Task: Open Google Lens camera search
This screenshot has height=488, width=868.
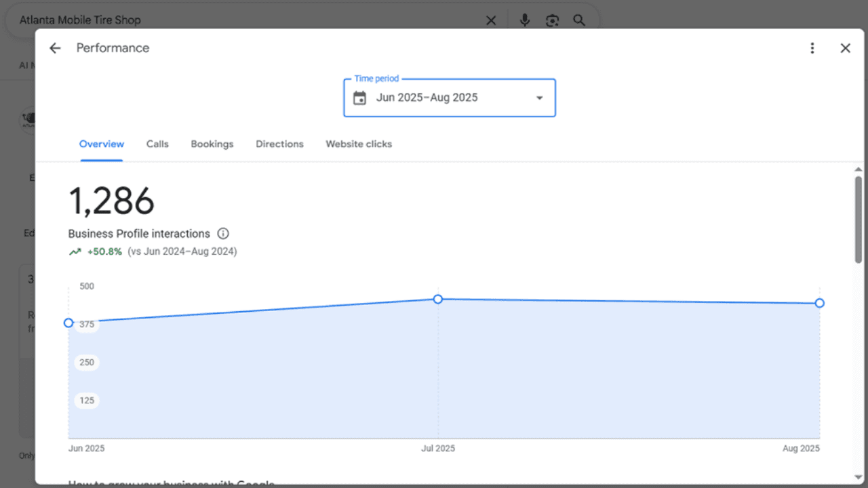Action: point(552,20)
